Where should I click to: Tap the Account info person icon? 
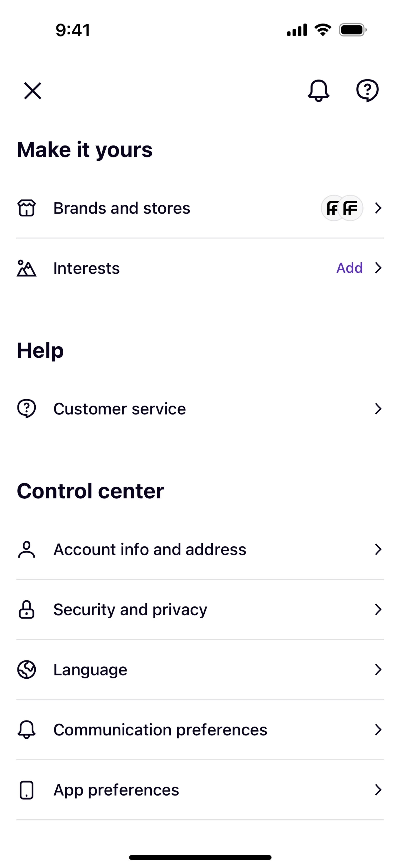click(x=27, y=550)
